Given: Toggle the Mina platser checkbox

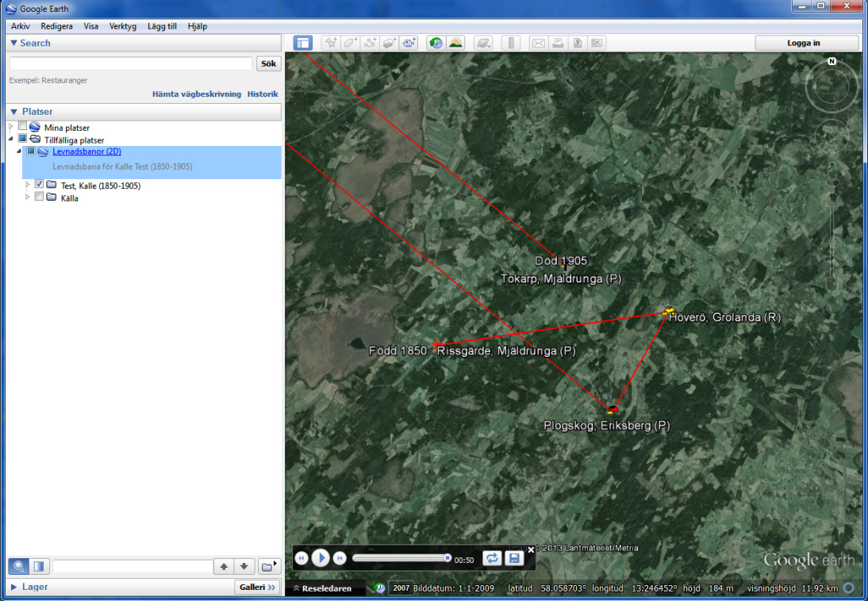Looking at the screenshot, I should [x=22, y=126].
